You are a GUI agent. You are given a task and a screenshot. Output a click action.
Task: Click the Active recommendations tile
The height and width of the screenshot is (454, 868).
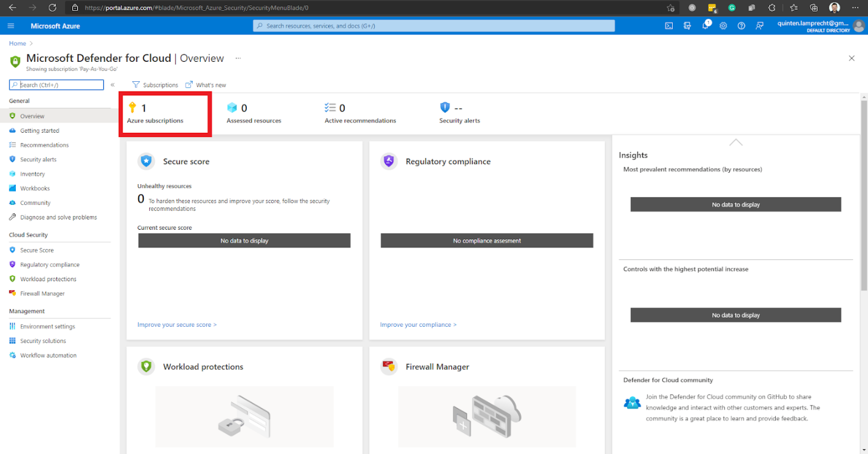pyautogui.click(x=360, y=113)
